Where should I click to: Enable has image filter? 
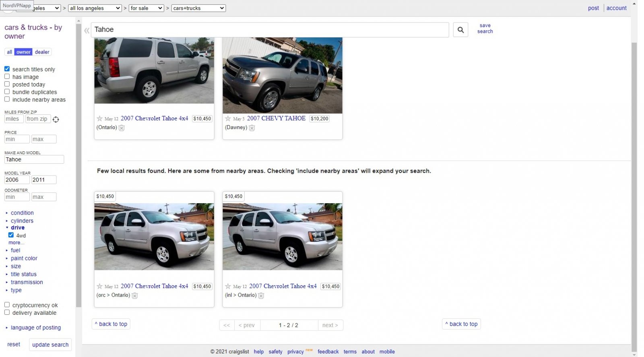[x=7, y=76]
